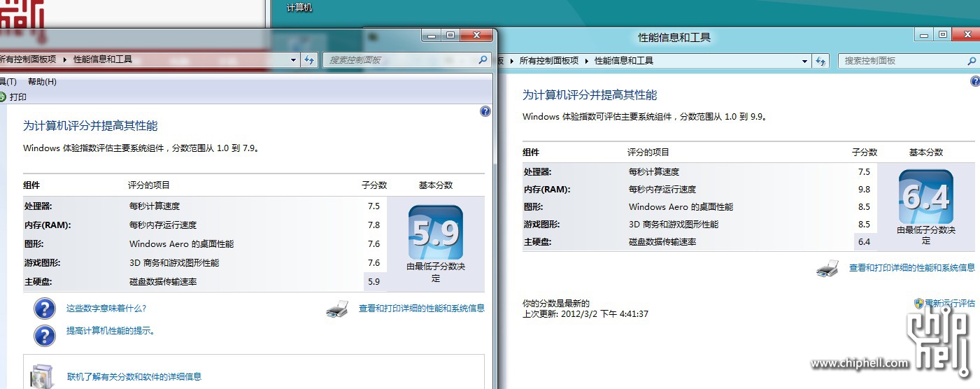Click 每秒内存运行速度 in the right window
This screenshot has height=389, width=980.
[662, 190]
